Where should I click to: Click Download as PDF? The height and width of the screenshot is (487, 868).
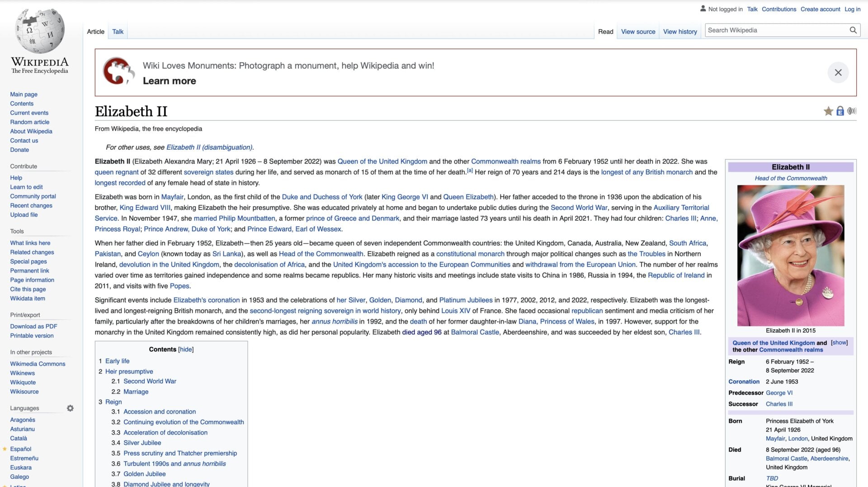[33, 326]
